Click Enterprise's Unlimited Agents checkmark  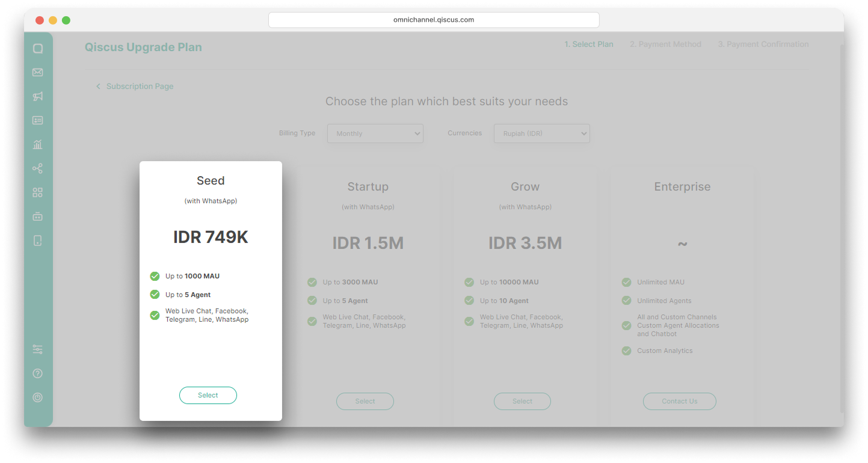click(626, 300)
